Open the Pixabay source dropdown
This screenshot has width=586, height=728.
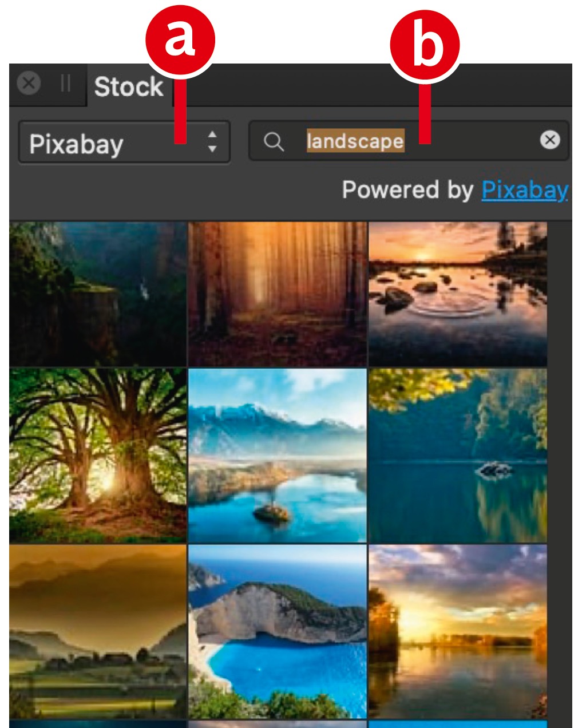click(124, 143)
